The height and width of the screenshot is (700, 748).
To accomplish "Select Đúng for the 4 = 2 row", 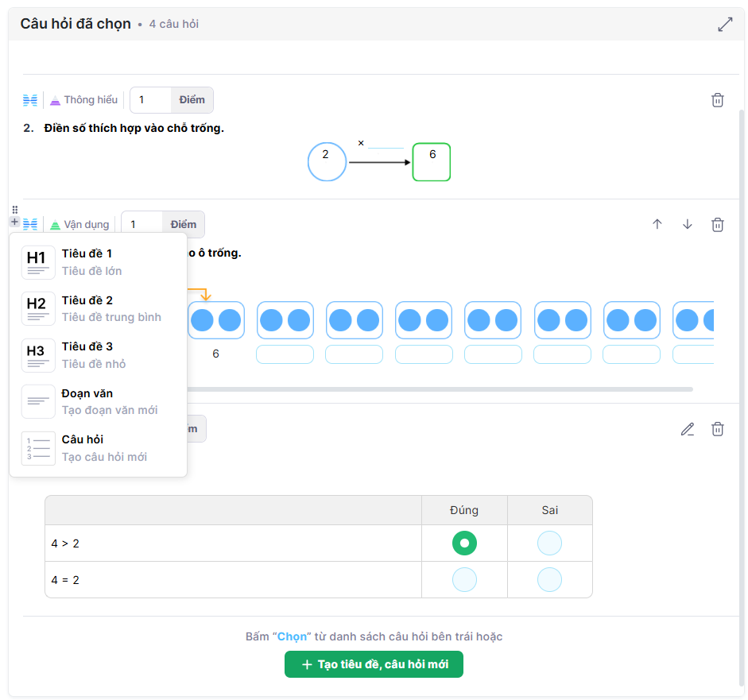I will [x=464, y=580].
